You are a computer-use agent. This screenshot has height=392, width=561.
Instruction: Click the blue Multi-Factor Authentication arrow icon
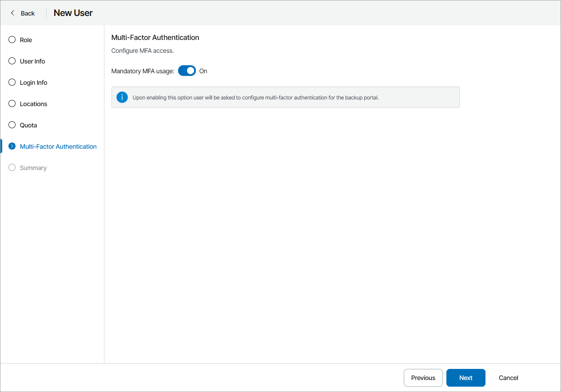tap(12, 146)
